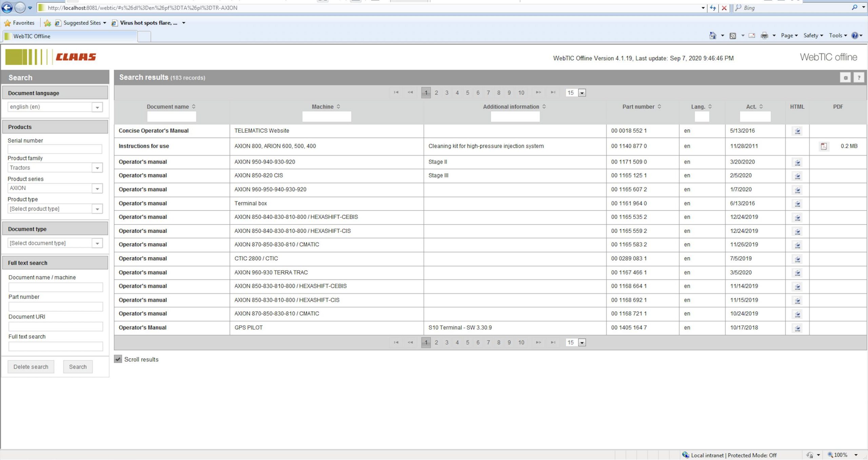The height and width of the screenshot is (460, 868).
Task: Go to page 2 in top pager
Action: tap(436, 93)
